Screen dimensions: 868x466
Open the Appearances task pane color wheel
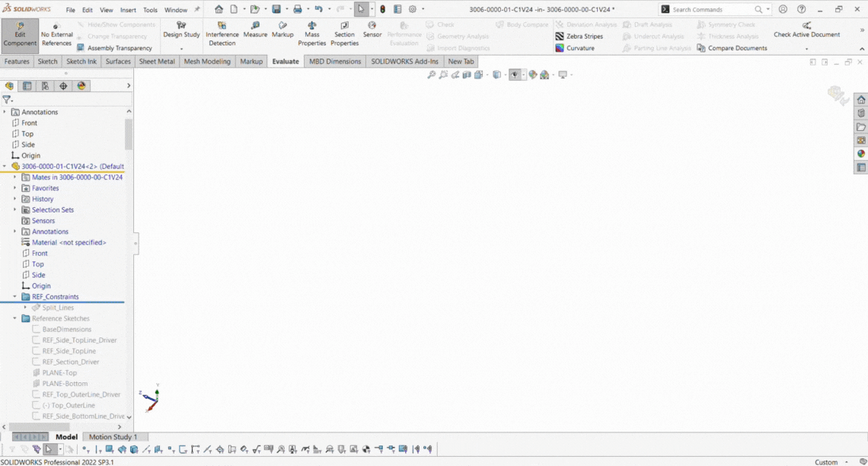click(861, 154)
